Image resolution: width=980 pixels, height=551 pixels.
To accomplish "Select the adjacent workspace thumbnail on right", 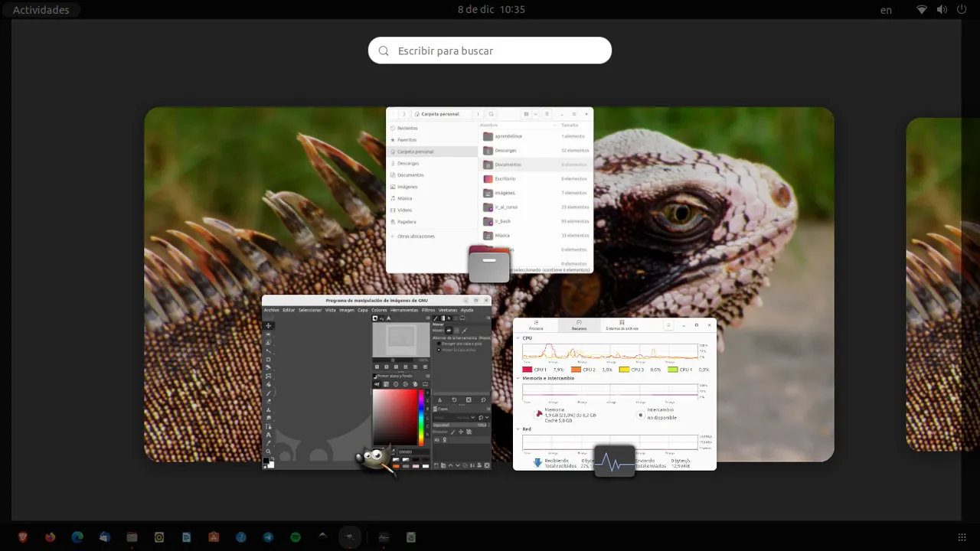I will pyautogui.click(x=942, y=285).
